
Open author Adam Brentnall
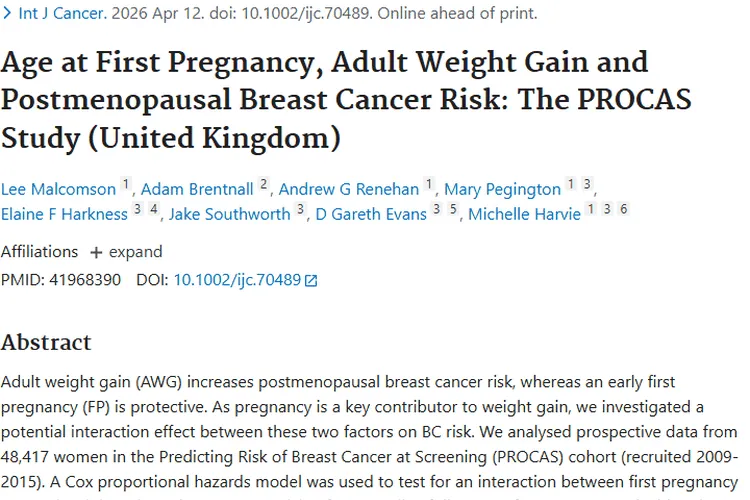197,189
